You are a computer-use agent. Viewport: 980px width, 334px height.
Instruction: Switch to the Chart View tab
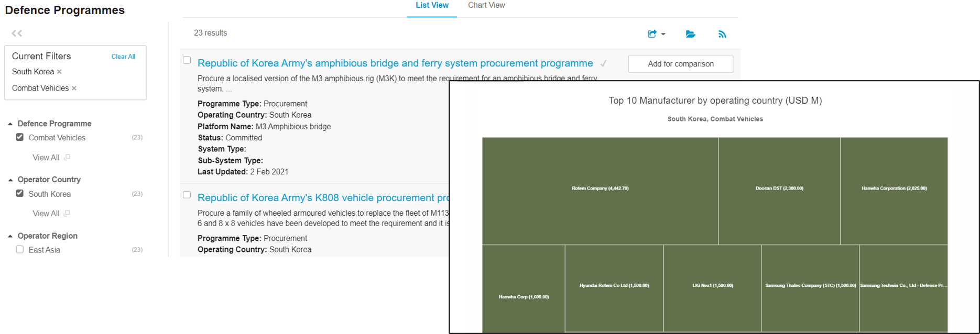tap(486, 5)
